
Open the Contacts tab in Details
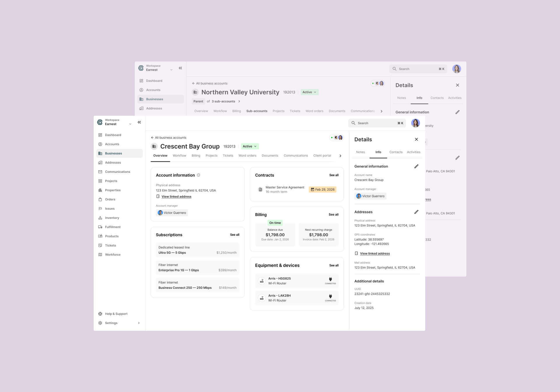click(395, 152)
